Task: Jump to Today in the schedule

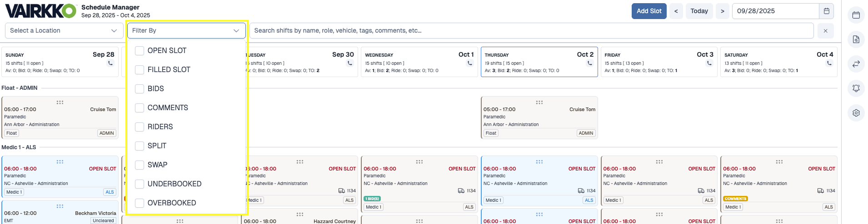Action: click(x=699, y=11)
